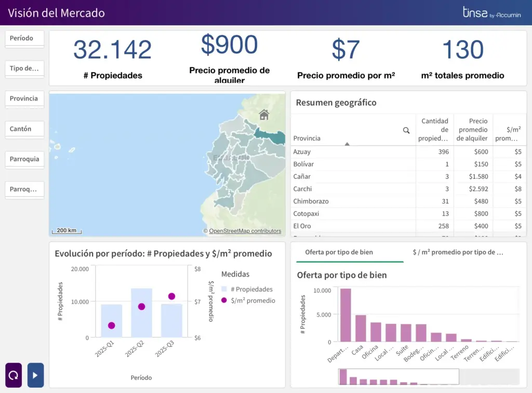Click the mini chart scrollbar below bar chart
The height and width of the screenshot is (393, 532).
(398, 377)
